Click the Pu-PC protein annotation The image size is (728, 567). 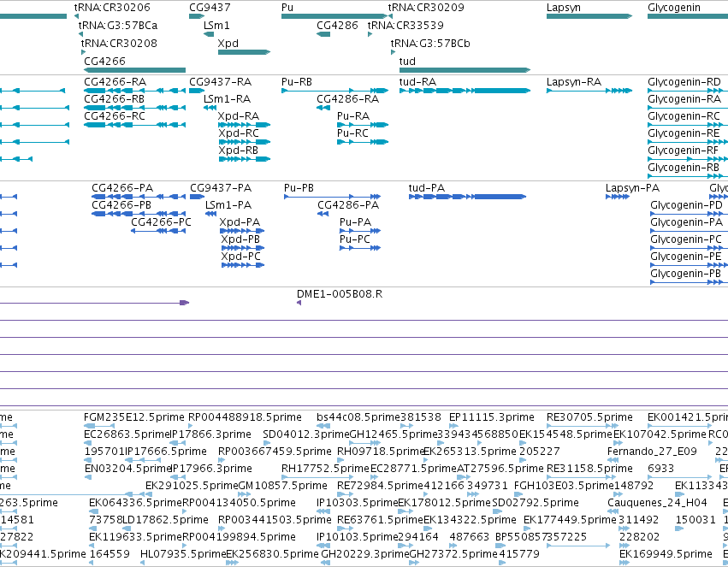click(x=360, y=248)
